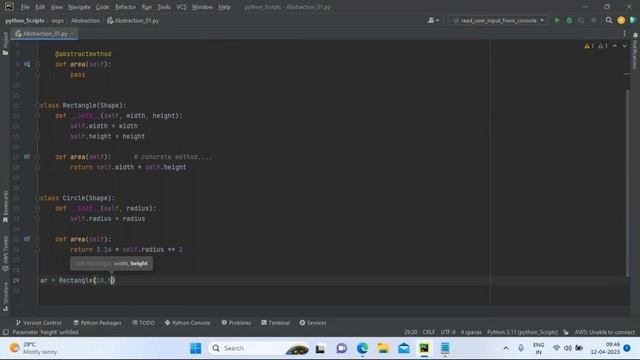Go to next highlighted error arrow
Viewport: 640px width, 360px height.
[x=624, y=46]
